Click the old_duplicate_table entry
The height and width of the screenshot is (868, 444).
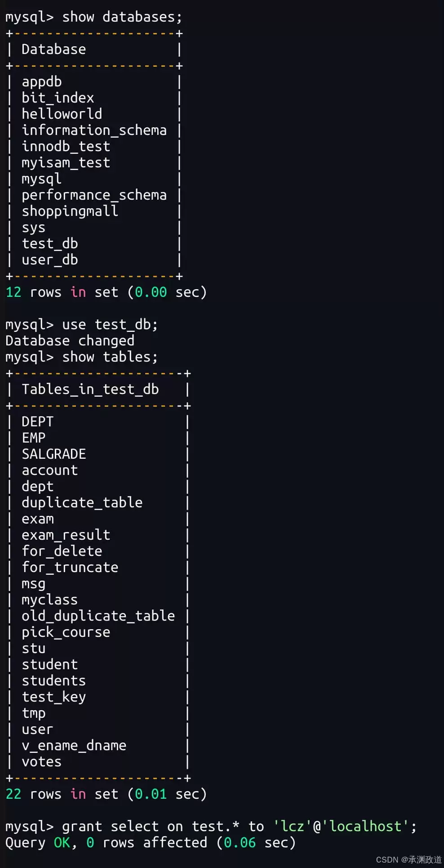click(x=98, y=616)
